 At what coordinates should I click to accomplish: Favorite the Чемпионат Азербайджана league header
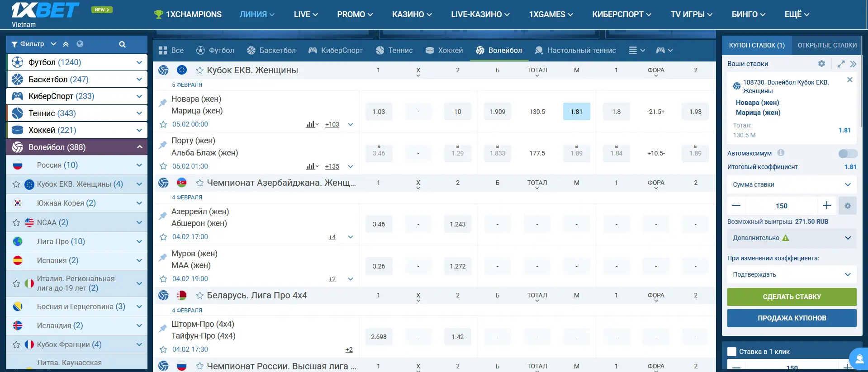pyautogui.click(x=199, y=183)
